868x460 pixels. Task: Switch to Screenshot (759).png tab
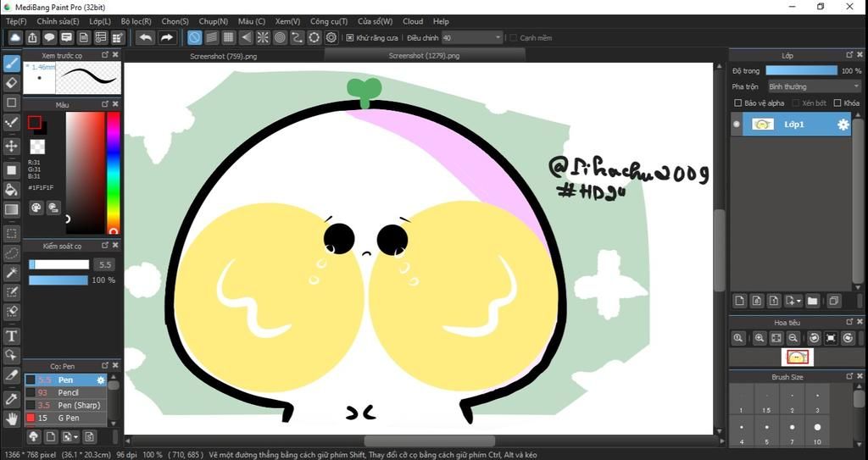click(x=224, y=56)
